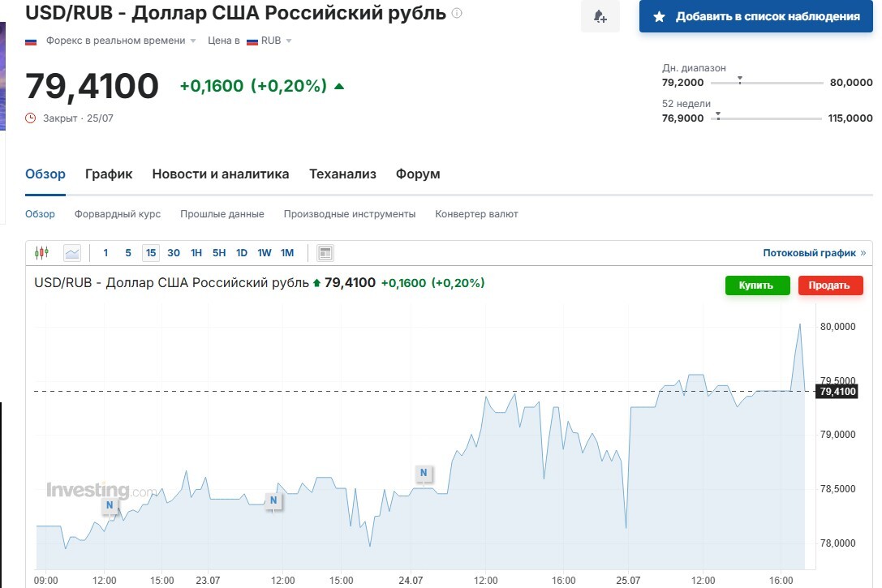Click the news layout icon in chart toolbar
This screenshot has height=588, width=882.
325,253
